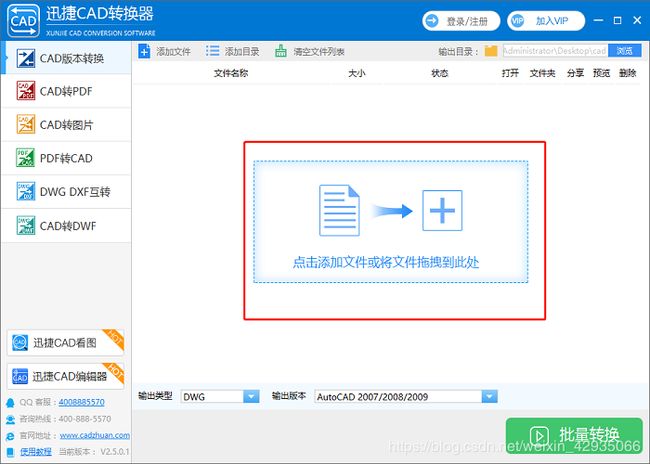Switch to CAD转DWF mode
Image resolution: width=650 pixels, height=464 pixels.
(66, 226)
